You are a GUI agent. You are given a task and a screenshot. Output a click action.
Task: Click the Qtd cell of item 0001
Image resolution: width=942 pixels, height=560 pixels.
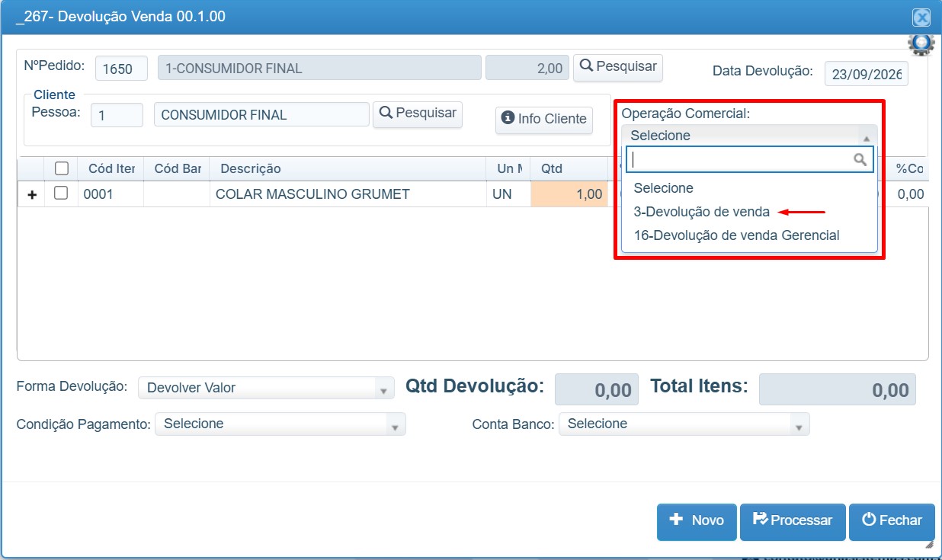[x=569, y=194]
